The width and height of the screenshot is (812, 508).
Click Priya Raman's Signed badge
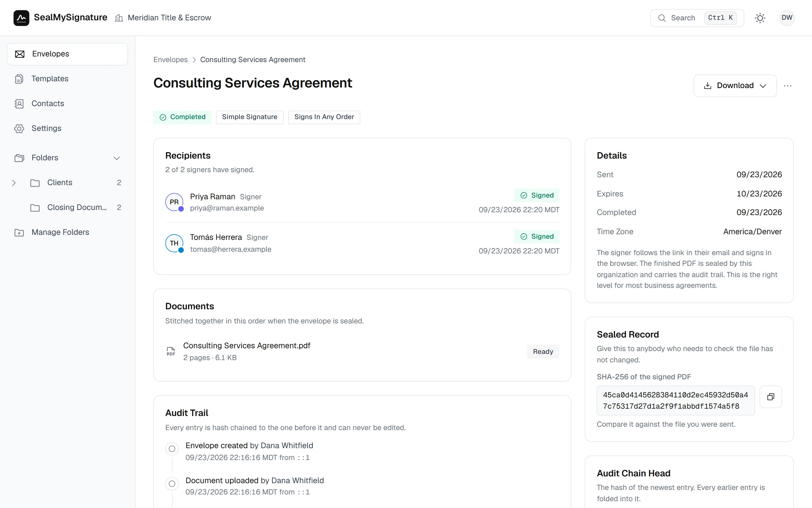(537, 195)
